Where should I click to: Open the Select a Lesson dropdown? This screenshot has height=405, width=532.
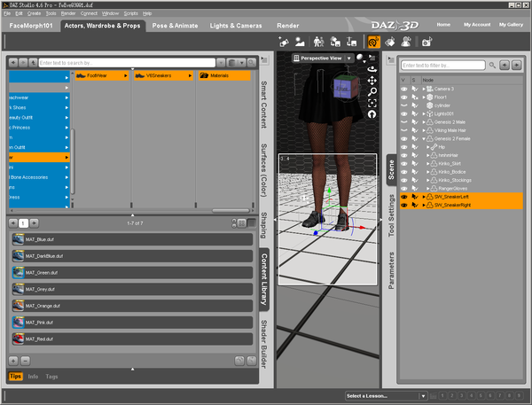(x=423, y=396)
